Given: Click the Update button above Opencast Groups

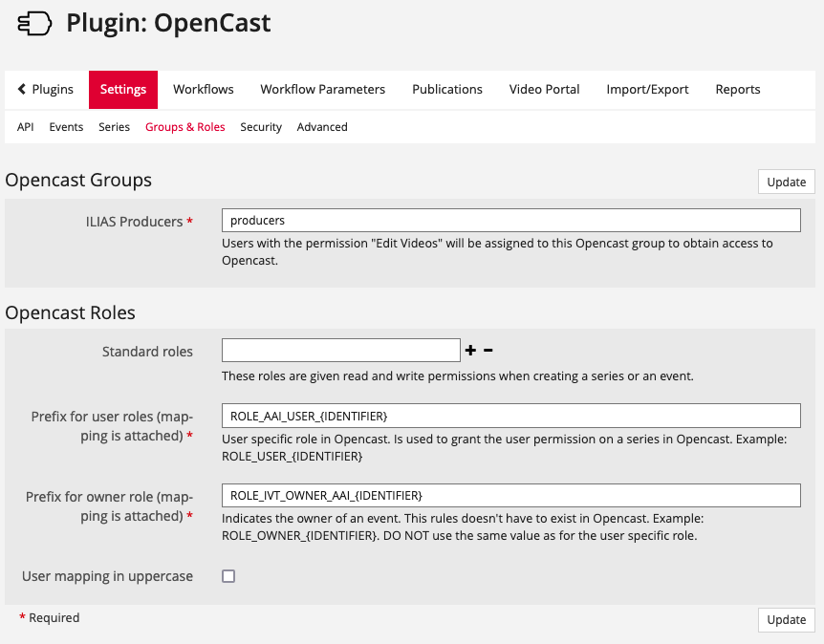Looking at the screenshot, I should pos(786,182).
